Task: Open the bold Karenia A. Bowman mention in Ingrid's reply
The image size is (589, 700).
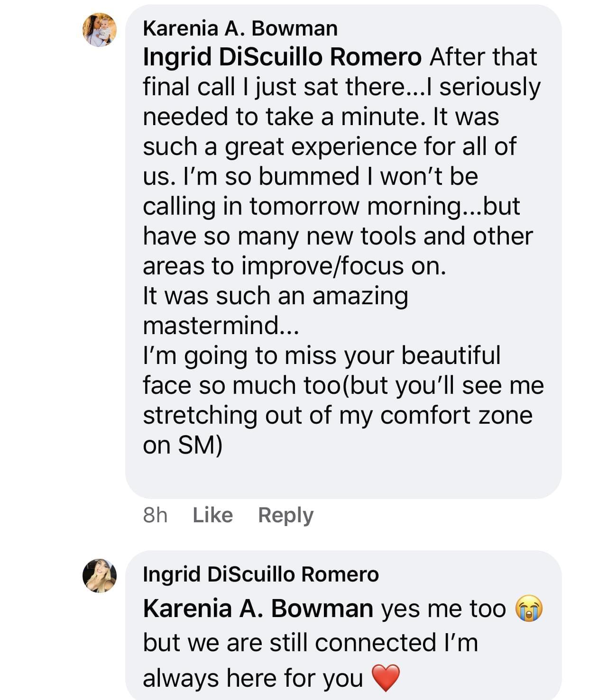Action: (x=258, y=609)
